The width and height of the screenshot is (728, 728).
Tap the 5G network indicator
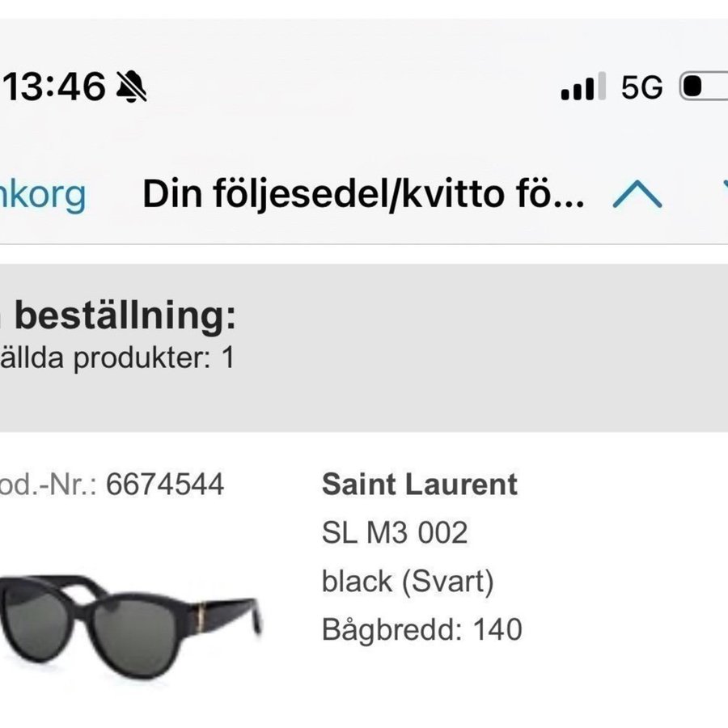[x=642, y=87]
